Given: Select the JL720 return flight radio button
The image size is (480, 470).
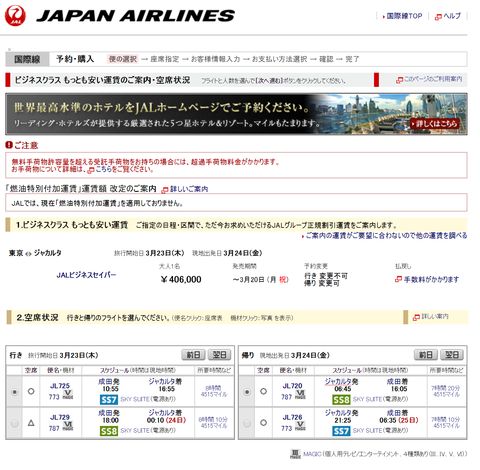Looking at the screenshot, I should point(247,392).
